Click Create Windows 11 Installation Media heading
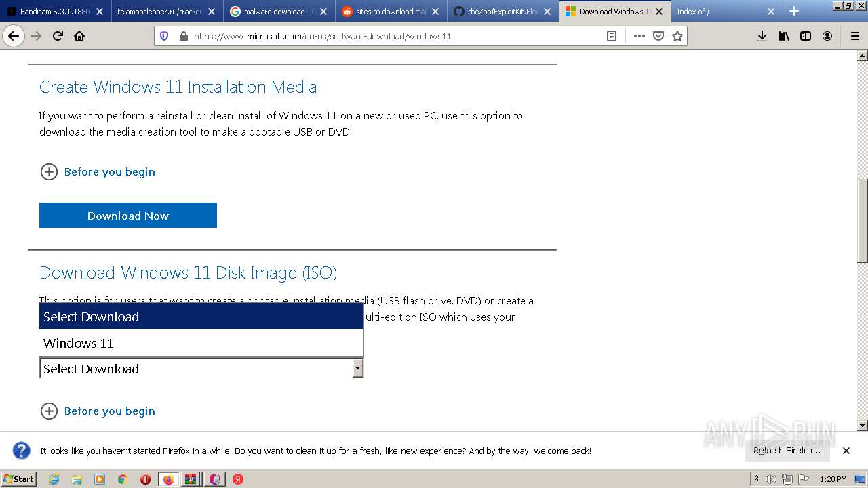 pyautogui.click(x=178, y=87)
